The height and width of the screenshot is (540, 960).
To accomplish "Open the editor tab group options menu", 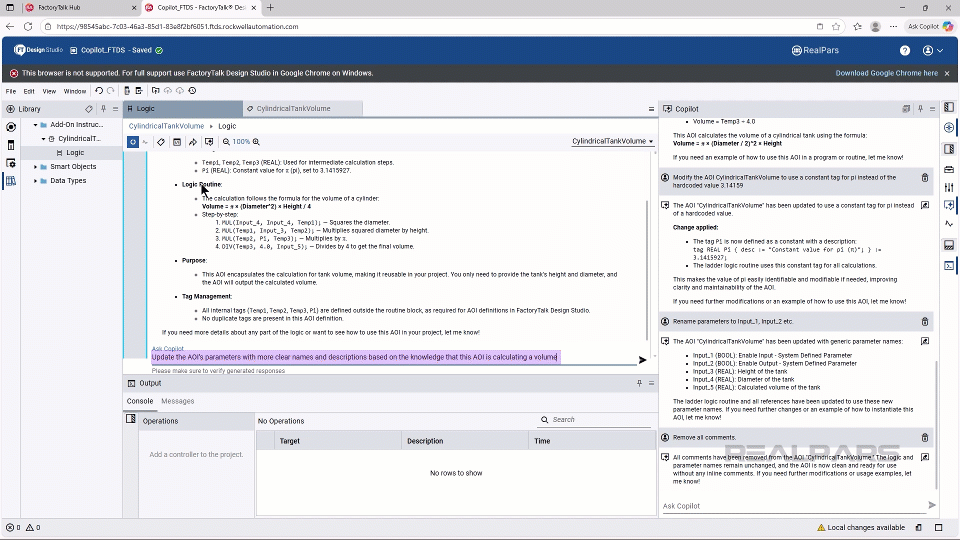I will coord(651,109).
